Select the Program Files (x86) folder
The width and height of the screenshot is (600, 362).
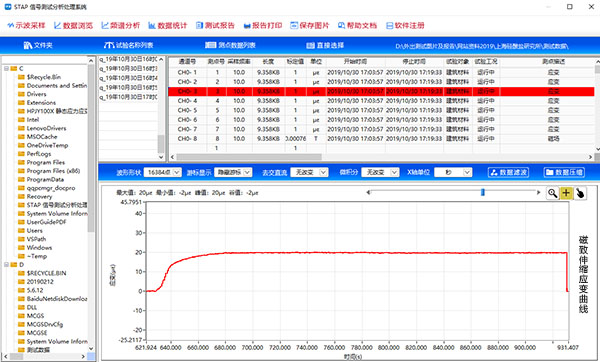(x=53, y=171)
